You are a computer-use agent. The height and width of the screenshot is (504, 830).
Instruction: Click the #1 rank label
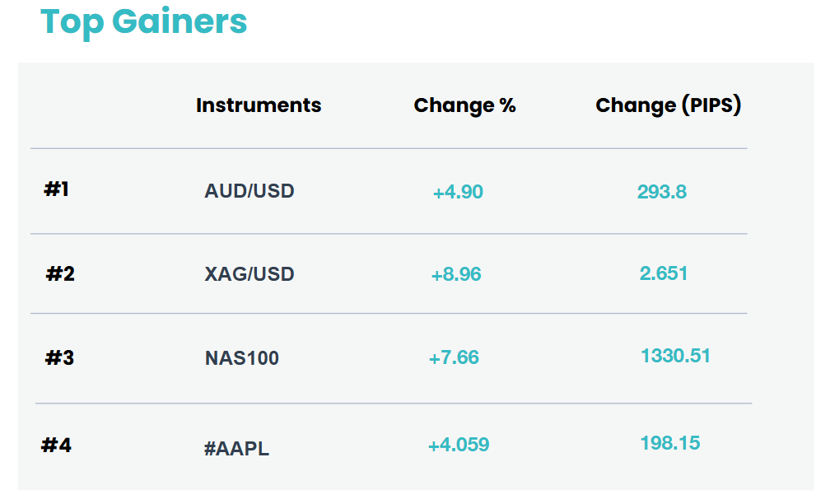pyautogui.click(x=56, y=189)
